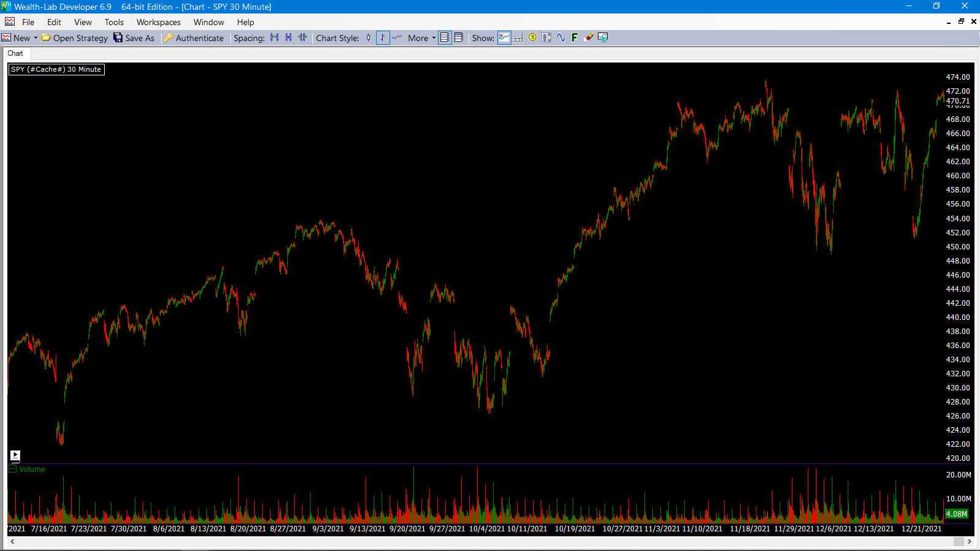Click the Open Strategy button
980x551 pixels.
pyautogui.click(x=75, y=37)
